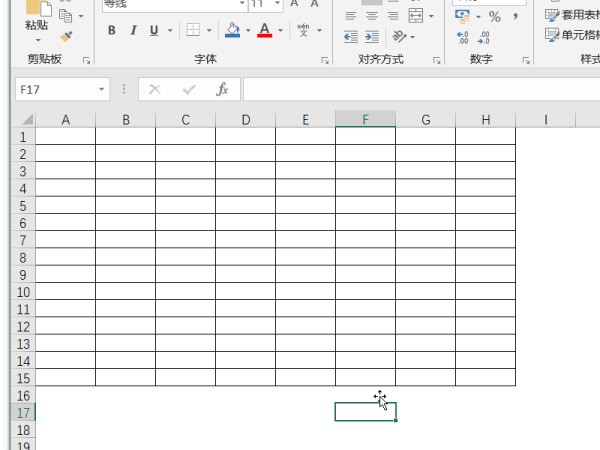Screen dimensions: 600x450
Task: Select column F header
Action: [365, 119]
